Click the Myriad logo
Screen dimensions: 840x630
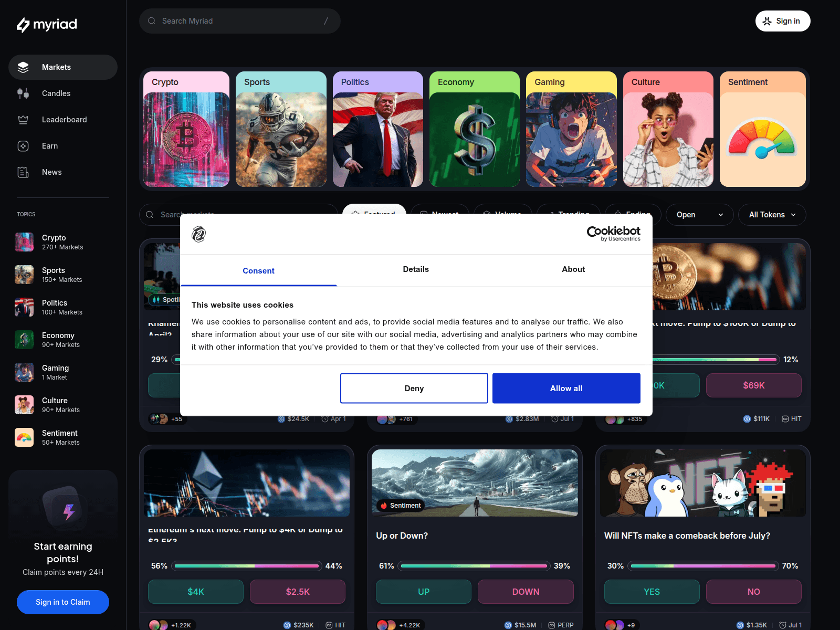(47, 24)
